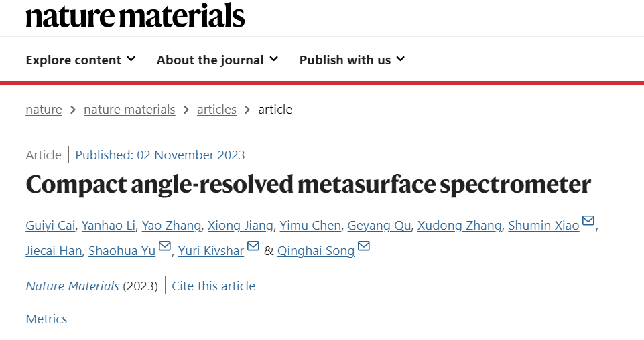644x340 pixels.
Task: Expand the Publish with us dropdown
Action: [352, 60]
